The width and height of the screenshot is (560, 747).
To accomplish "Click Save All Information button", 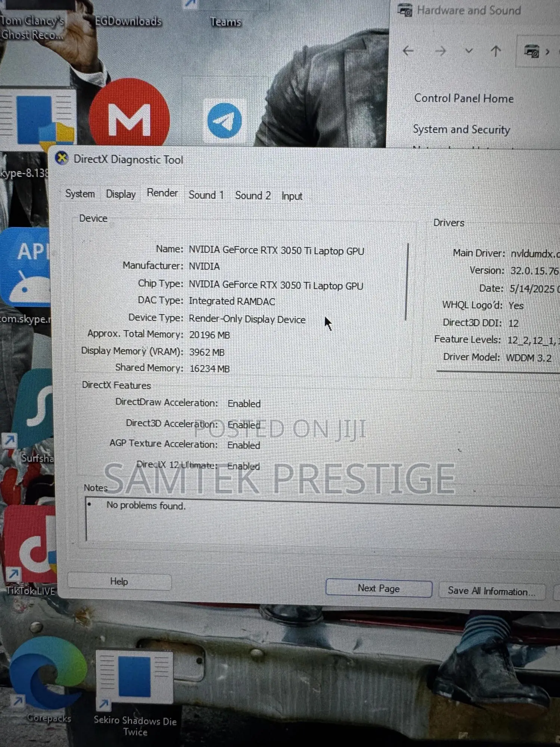I will 491,591.
